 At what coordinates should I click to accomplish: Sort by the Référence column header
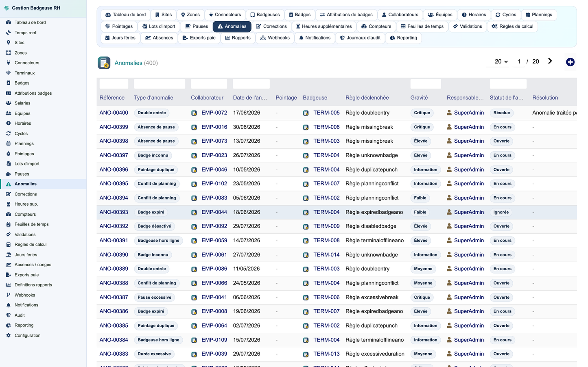tap(112, 98)
